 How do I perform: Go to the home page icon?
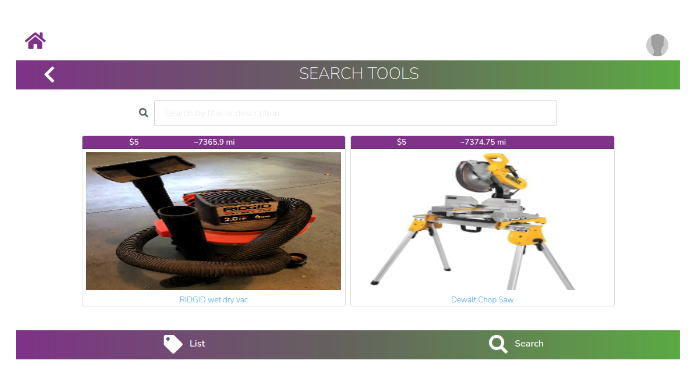[35, 41]
